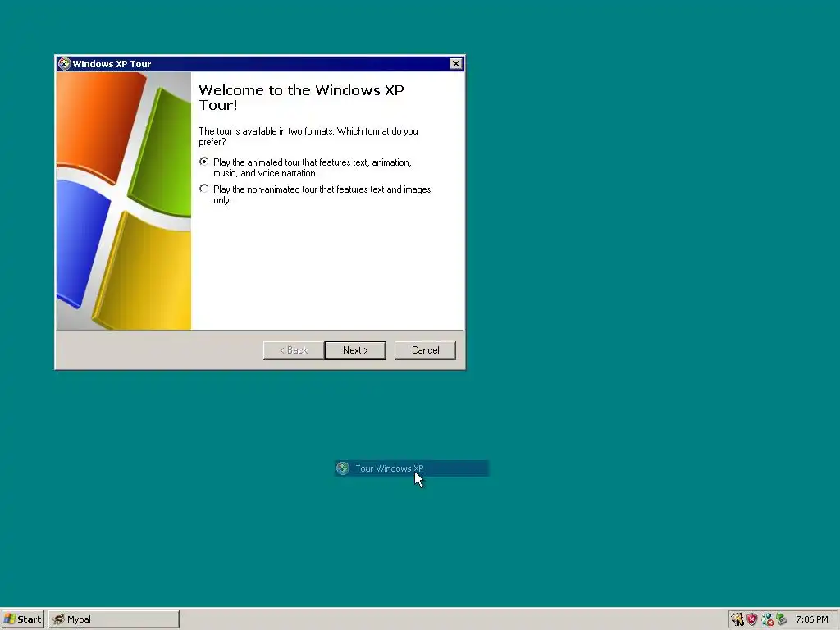Click the 7:06 PM taskbar clock
Image resolution: width=840 pixels, height=630 pixels.
click(811, 619)
